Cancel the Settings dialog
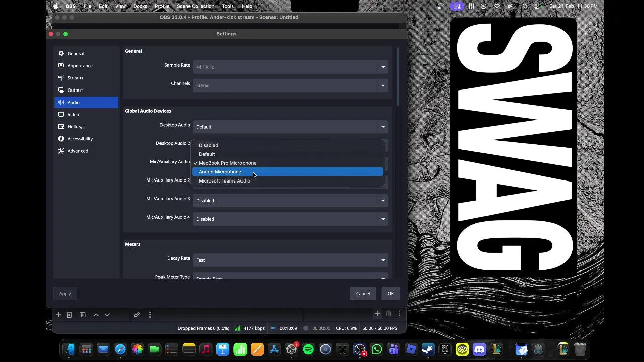The height and width of the screenshot is (362, 644). (363, 294)
